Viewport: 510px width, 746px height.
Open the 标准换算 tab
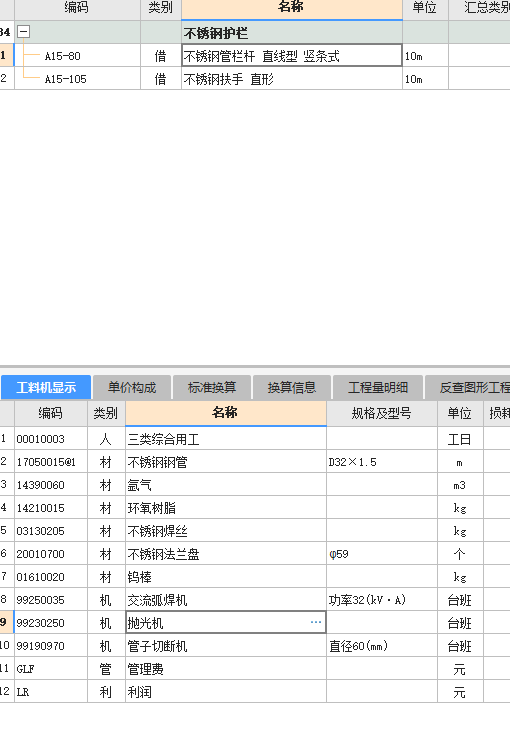tap(212, 388)
